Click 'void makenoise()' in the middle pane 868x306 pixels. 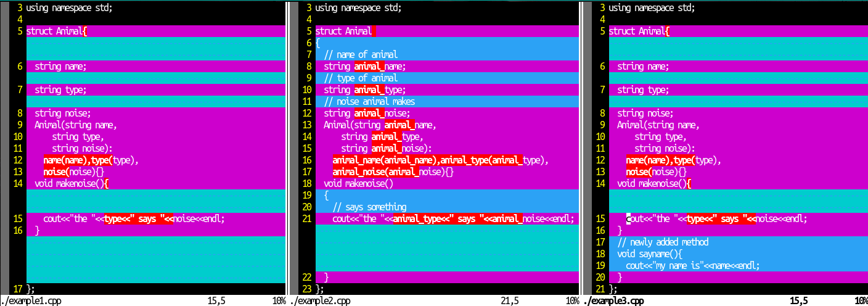pyautogui.click(x=359, y=183)
